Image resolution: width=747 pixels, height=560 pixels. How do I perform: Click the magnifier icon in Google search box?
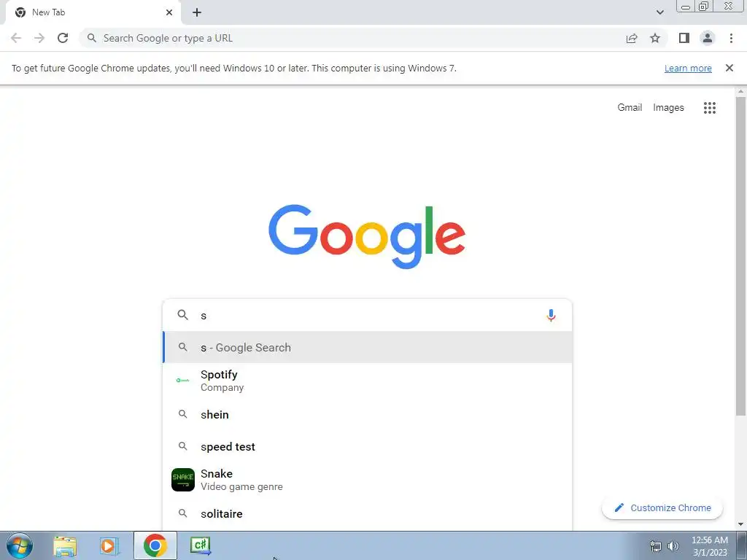pos(183,315)
